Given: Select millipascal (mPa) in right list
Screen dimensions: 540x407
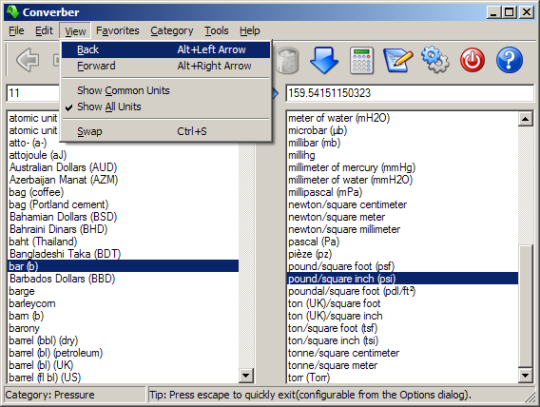Looking at the screenshot, I should (403, 192).
